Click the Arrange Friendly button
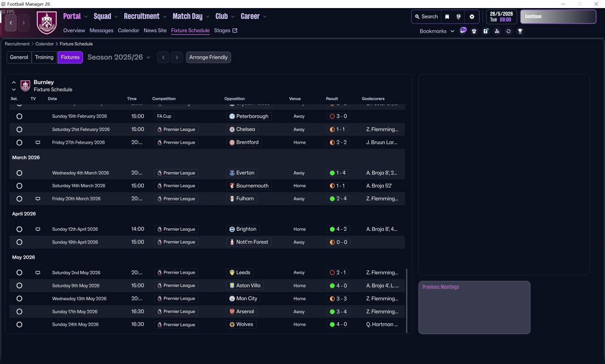 [x=208, y=57]
